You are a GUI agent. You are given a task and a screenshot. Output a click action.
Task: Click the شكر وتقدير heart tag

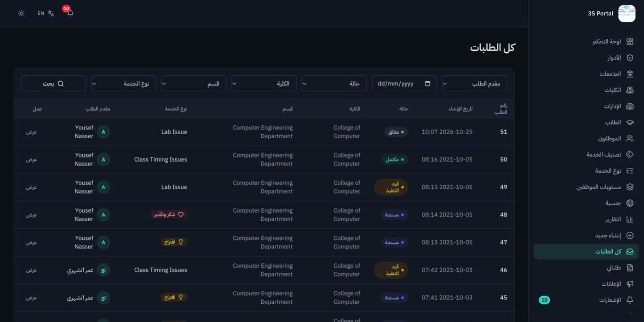[x=169, y=215]
